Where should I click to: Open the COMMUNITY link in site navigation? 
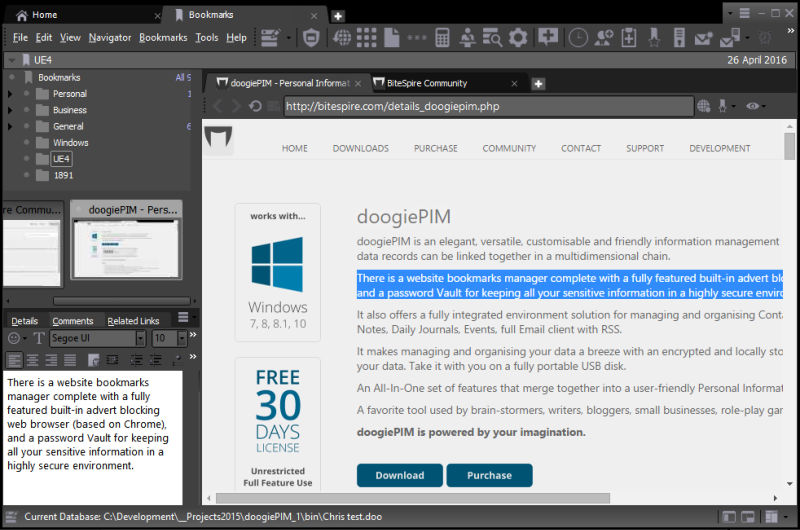pyautogui.click(x=509, y=148)
